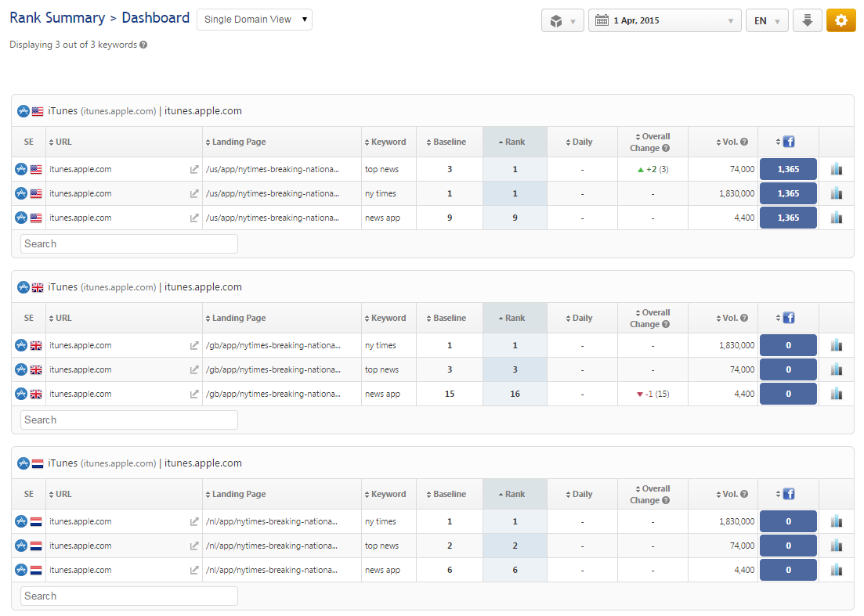Click the download export arrow button

[x=807, y=20]
